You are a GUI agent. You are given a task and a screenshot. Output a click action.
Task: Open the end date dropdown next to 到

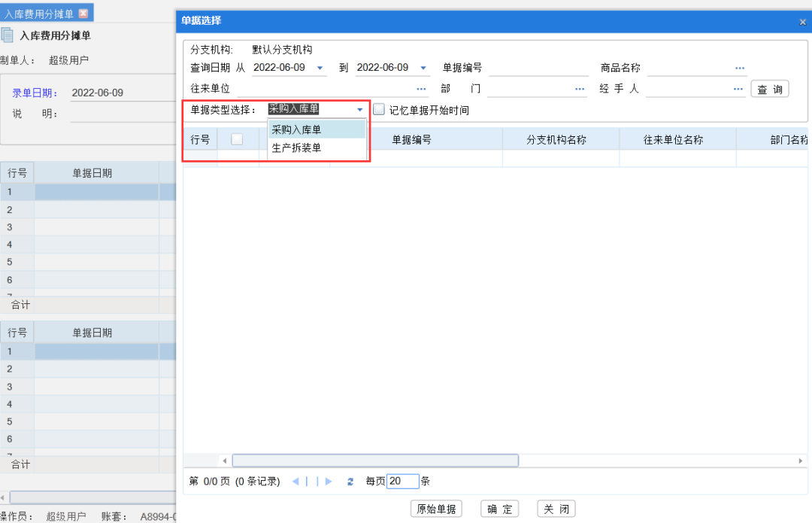[423, 67]
